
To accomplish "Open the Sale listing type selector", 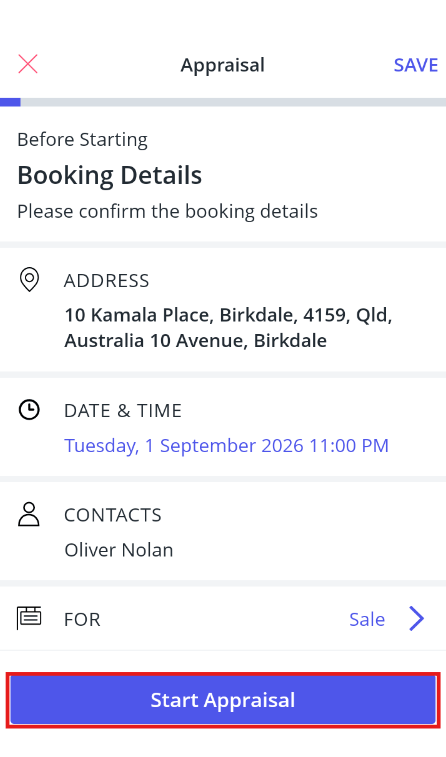I will pyautogui.click(x=367, y=619).
